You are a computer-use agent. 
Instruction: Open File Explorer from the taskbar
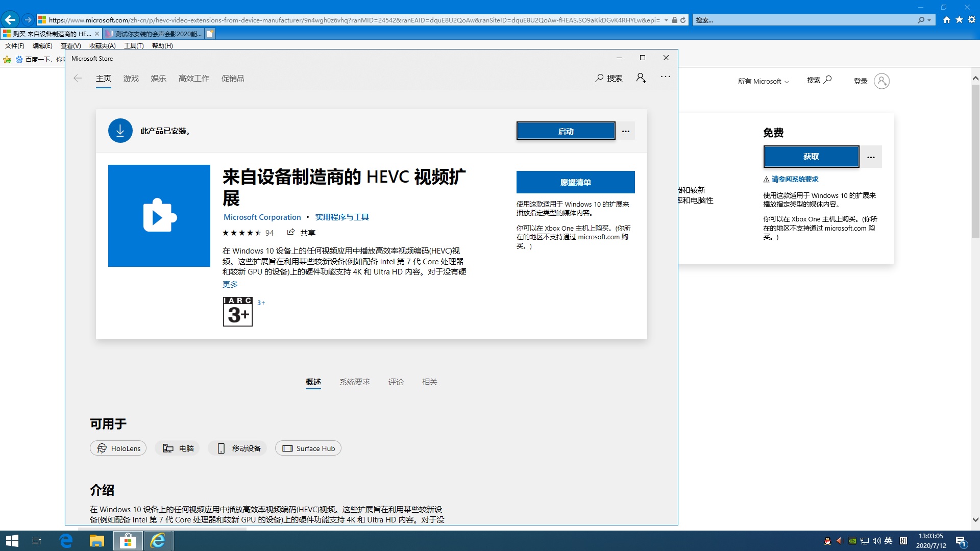96,541
